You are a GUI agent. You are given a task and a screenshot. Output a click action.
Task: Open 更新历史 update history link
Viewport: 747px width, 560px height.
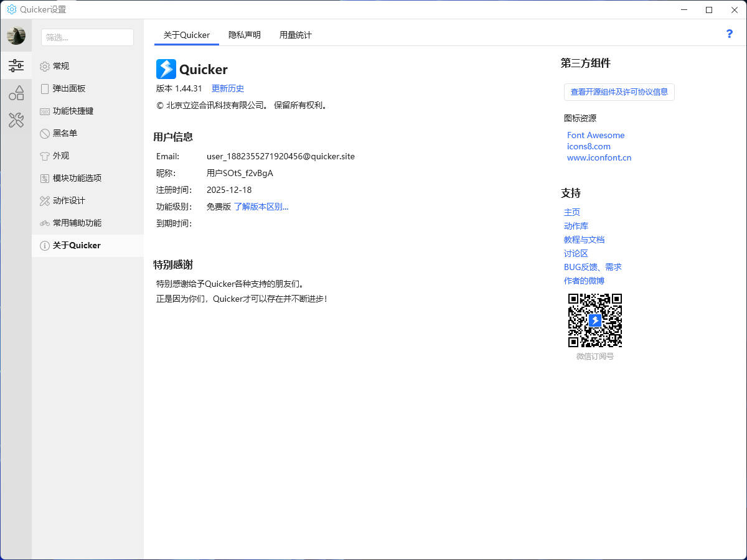tap(228, 88)
